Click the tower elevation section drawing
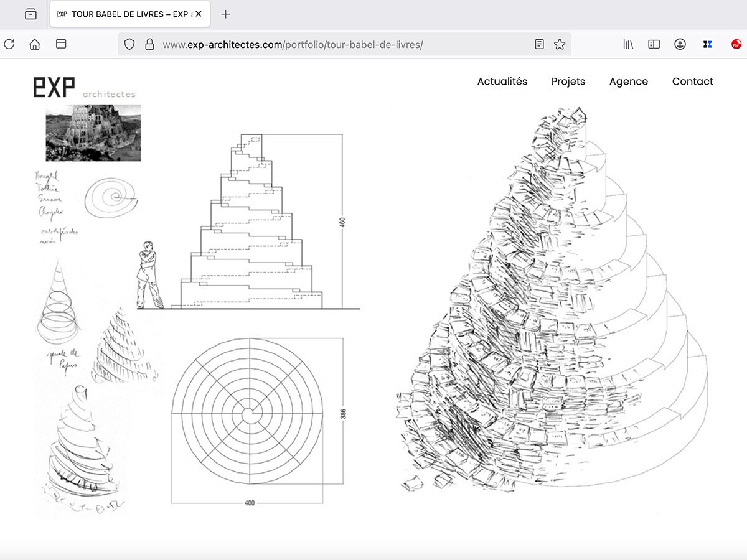The image size is (747, 560). pyautogui.click(x=247, y=221)
